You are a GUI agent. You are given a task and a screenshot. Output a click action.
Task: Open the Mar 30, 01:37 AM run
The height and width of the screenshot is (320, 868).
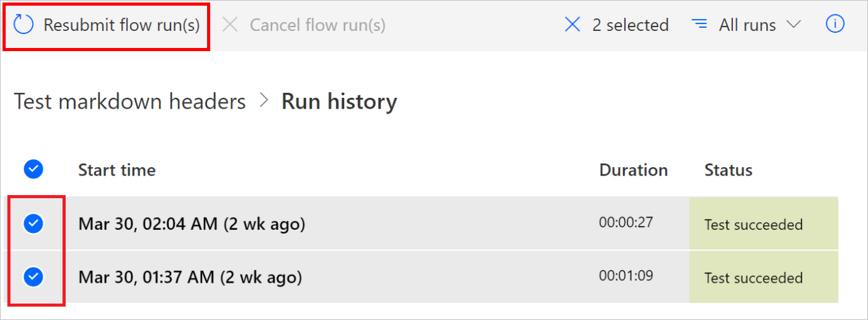click(190, 277)
